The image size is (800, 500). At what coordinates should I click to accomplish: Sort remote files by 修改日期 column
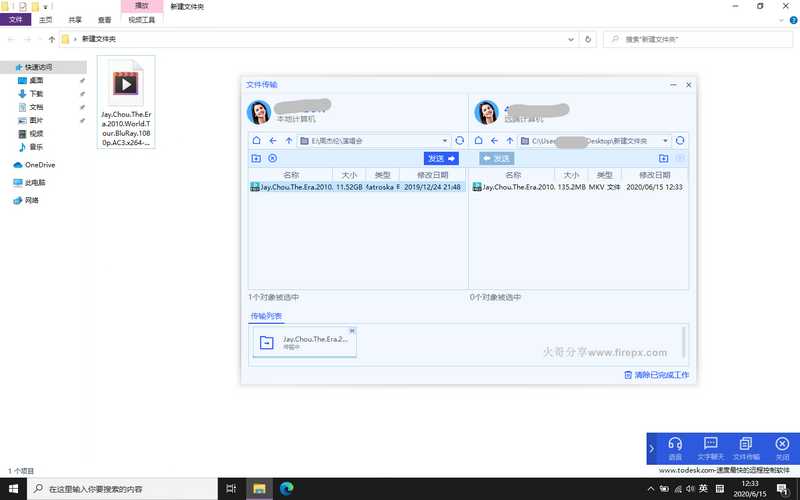655,175
